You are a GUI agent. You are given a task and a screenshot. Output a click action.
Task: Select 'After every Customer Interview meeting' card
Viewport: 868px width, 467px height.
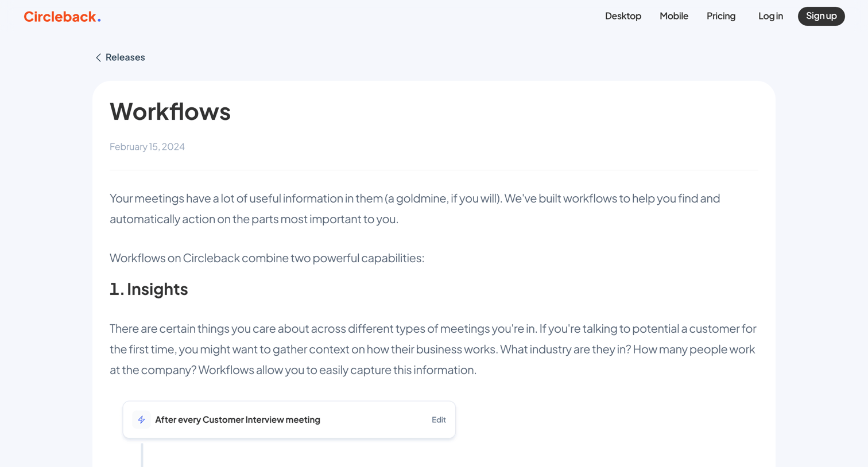[289, 420]
